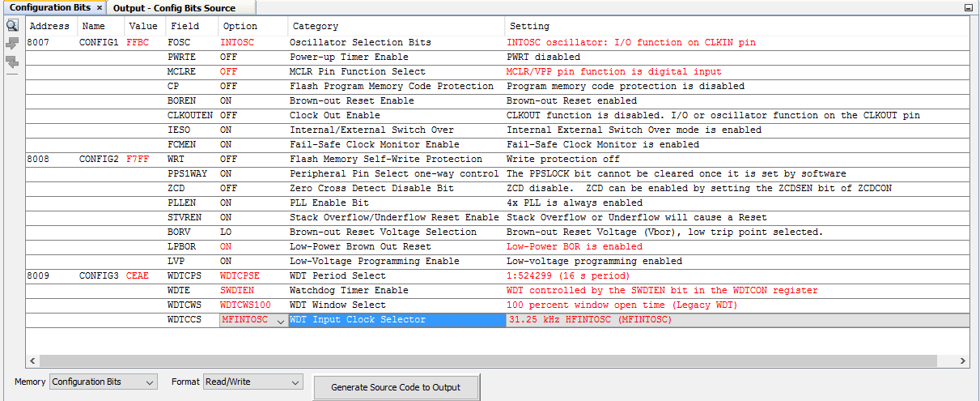
Task: Click the lower gray arrow sidebar icon
Action: pyautogui.click(x=12, y=62)
